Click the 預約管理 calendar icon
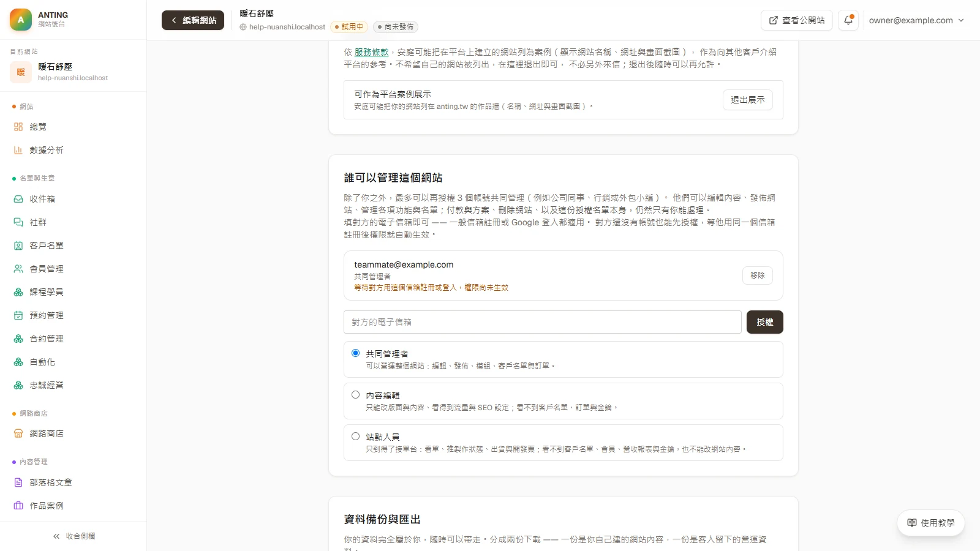 [18, 315]
